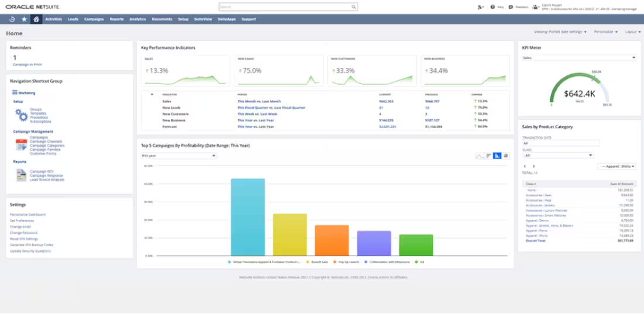Open the KPI Meter Sales dropdown
The image size is (644, 314).
(x=578, y=58)
